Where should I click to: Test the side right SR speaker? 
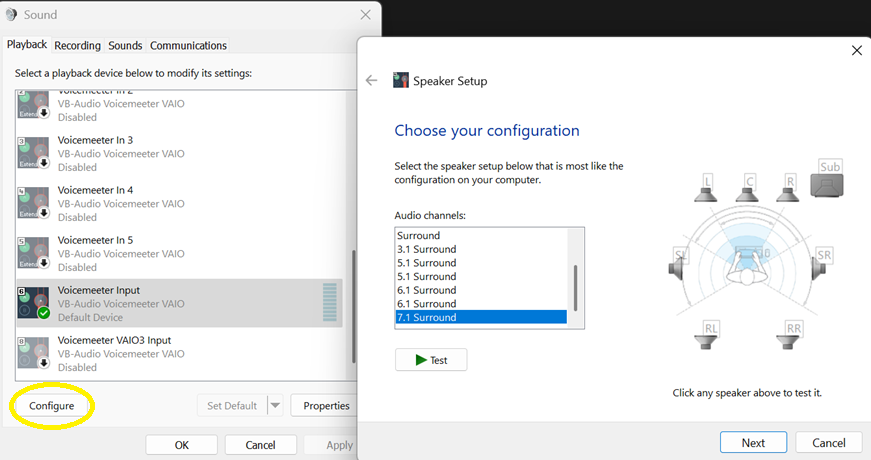point(822,264)
